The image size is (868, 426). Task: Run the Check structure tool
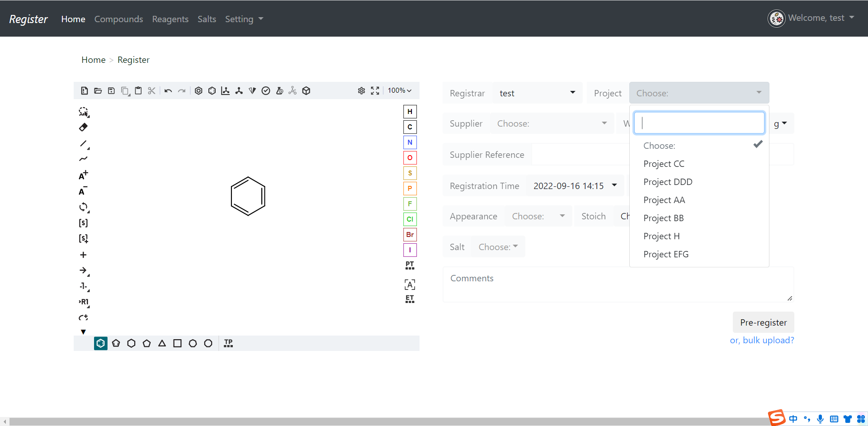point(266,91)
